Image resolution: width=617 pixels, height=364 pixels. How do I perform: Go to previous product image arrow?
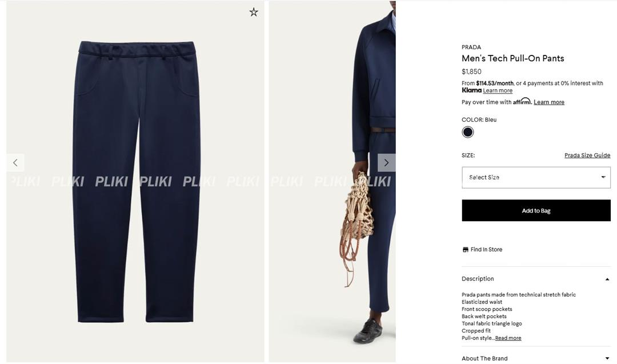[15, 162]
